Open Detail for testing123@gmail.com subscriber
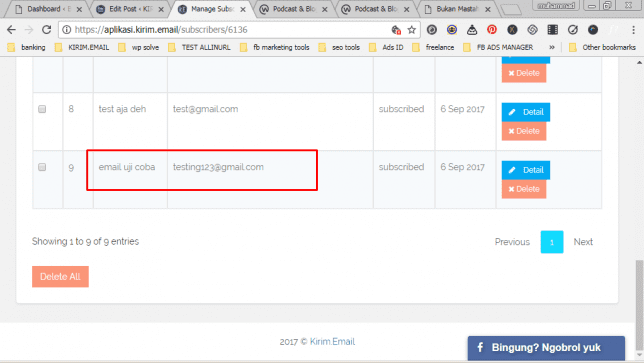This screenshot has height=363, width=644. [x=526, y=170]
